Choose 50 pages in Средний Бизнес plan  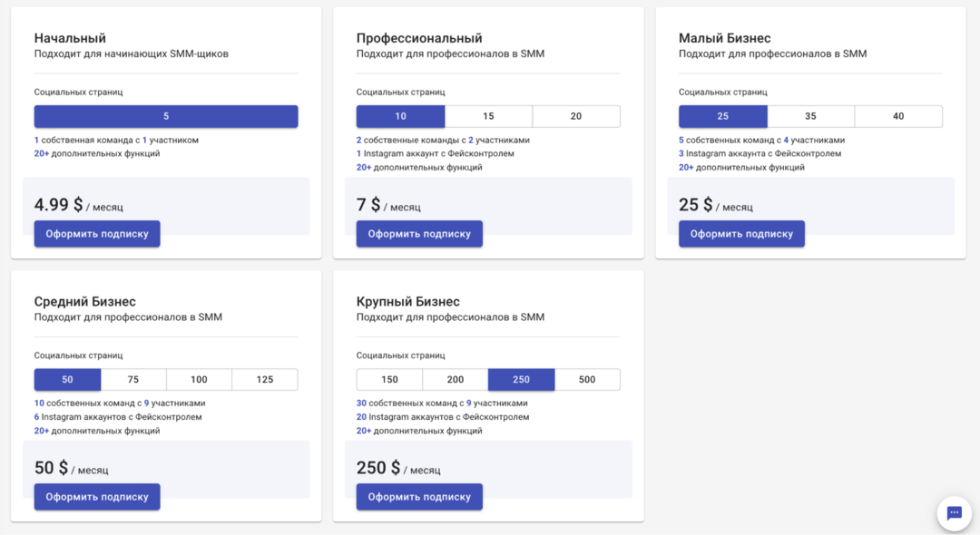67,379
